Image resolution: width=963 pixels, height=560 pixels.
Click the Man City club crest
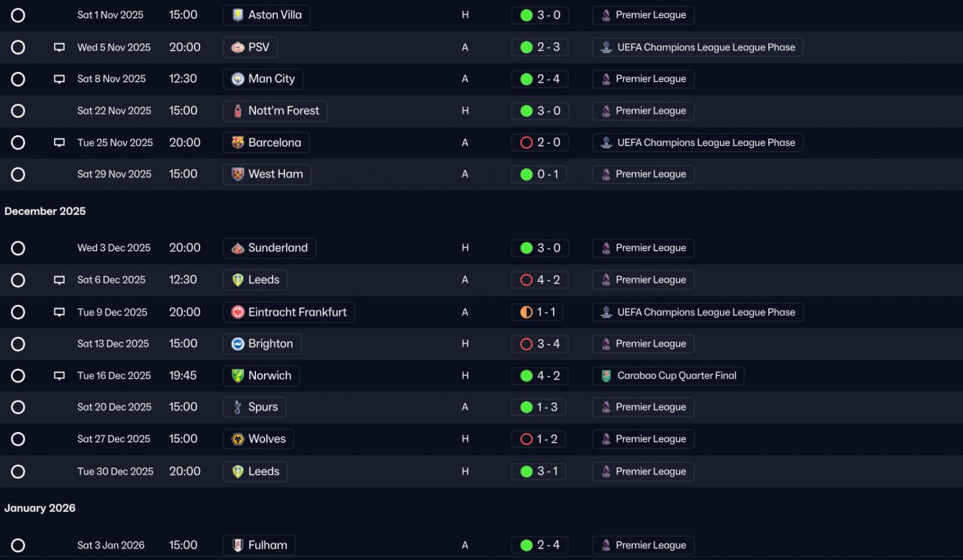(x=238, y=79)
